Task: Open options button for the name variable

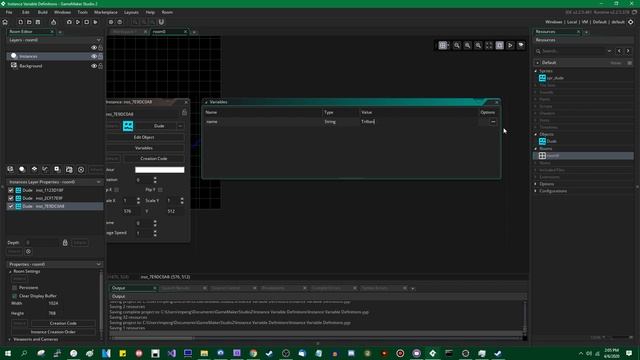Action: (493, 122)
